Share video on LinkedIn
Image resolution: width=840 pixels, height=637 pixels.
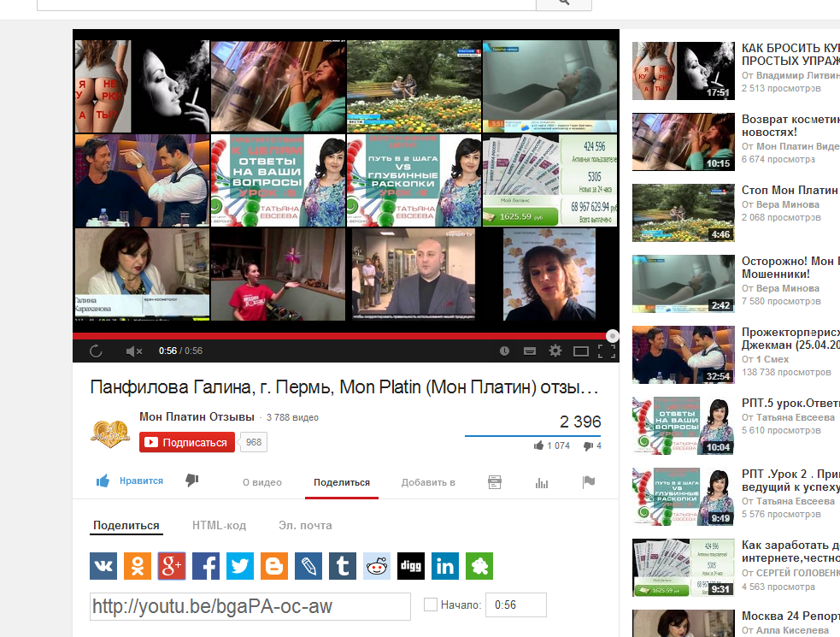[445, 566]
